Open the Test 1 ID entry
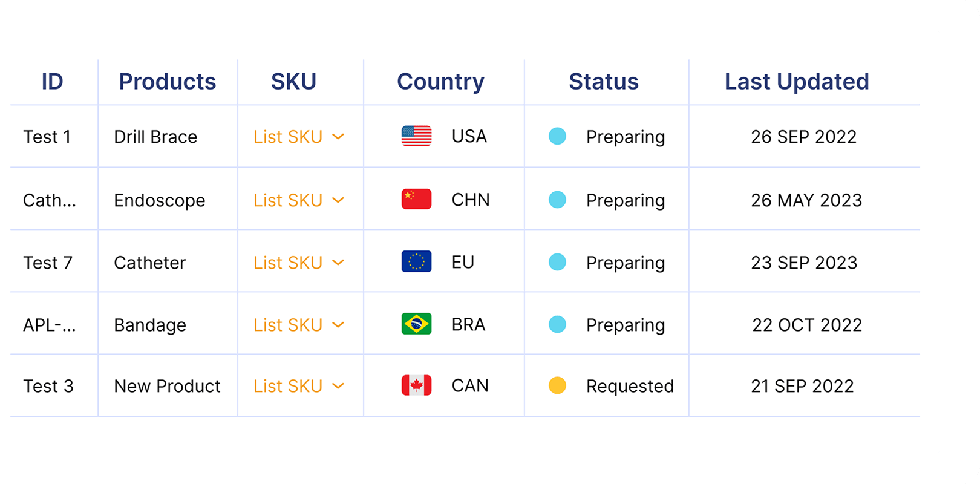This screenshot has height=484, width=980. 47,137
